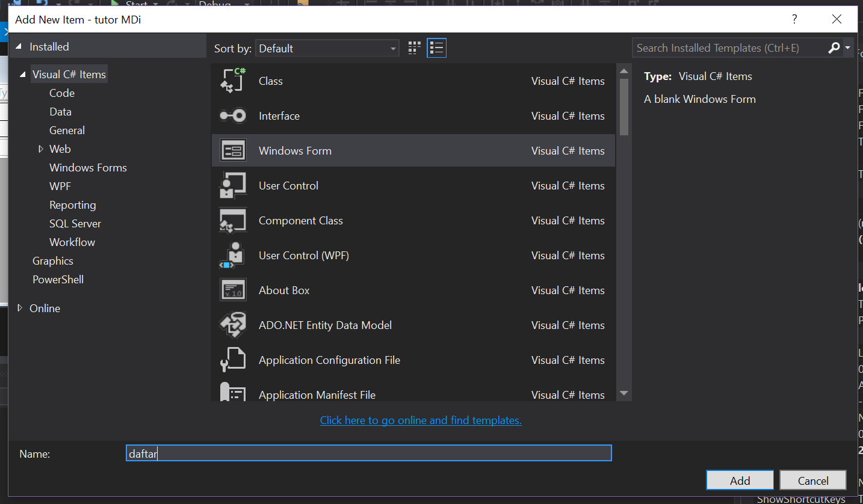Select the WPF category
Image resolution: width=863 pixels, height=504 pixels.
pyautogui.click(x=60, y=186)
